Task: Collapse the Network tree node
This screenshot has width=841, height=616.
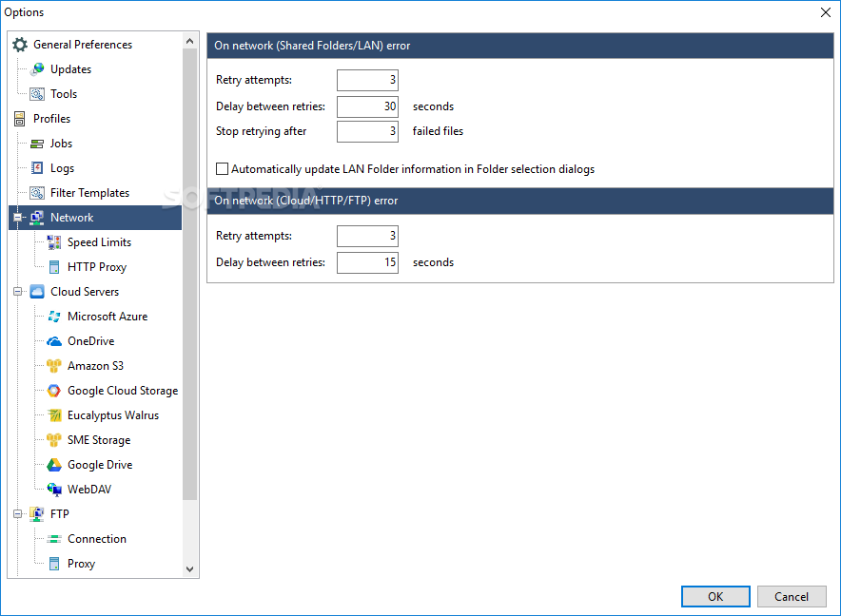Action: click(x=18, y=218)
